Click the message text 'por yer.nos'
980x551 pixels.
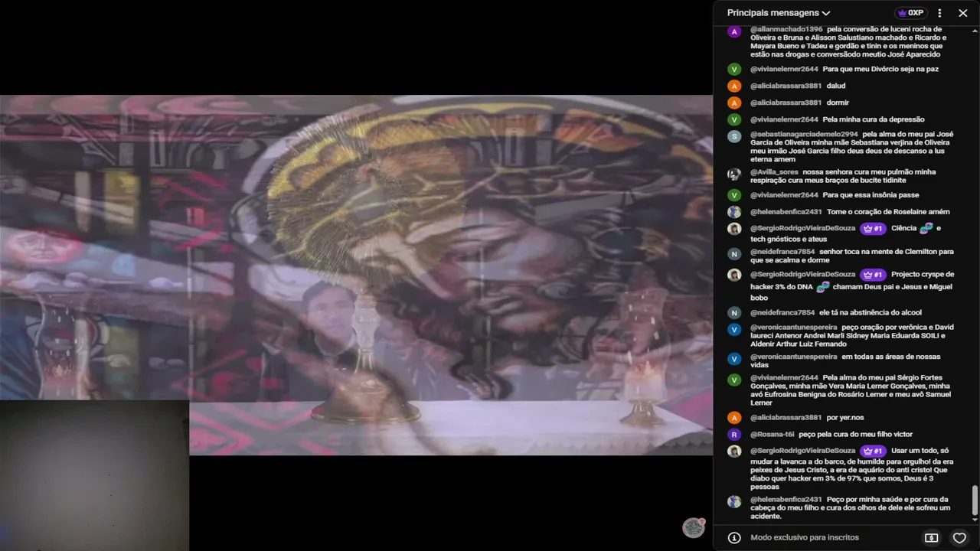pyautogui.click(x=845, y=418)
